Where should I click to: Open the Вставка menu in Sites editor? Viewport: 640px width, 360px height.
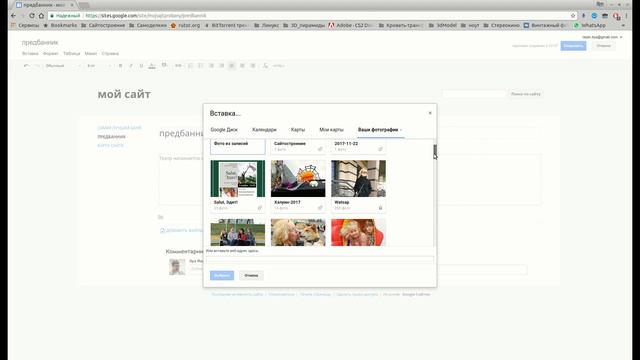coord(30,53)
